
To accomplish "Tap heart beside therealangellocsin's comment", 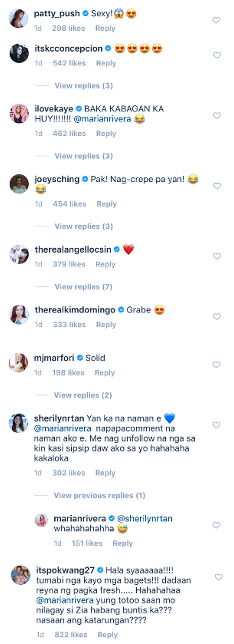I will point(217,256).
